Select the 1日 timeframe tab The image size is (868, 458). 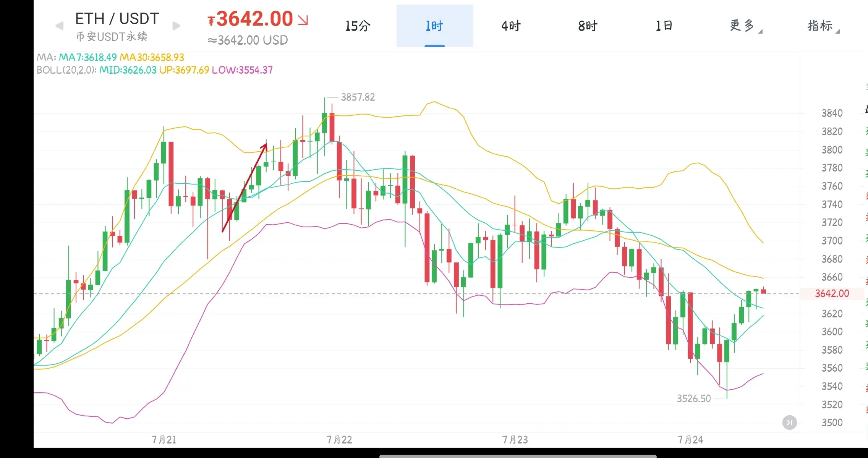click(x=664, y=26)
